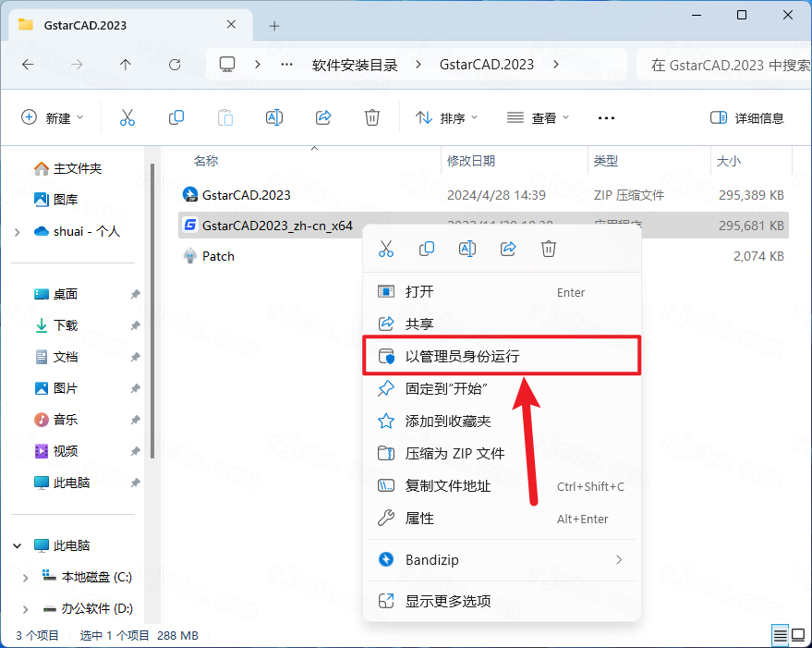Toggle the 详细信息 details pane
812x648 pixels.
click(x=746, y=117)
